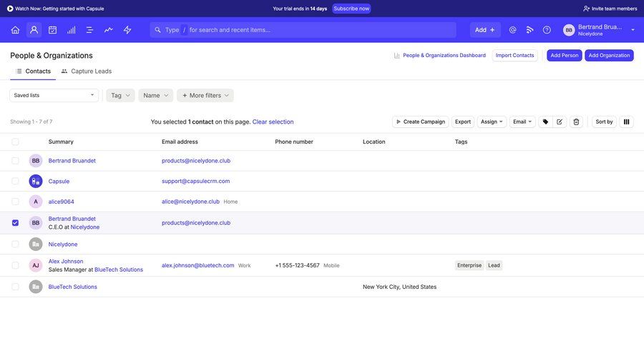The height and width of the screenshot is (346, 644).
Task: Toggle the select-all checkbox in header row
Action: 15,142
